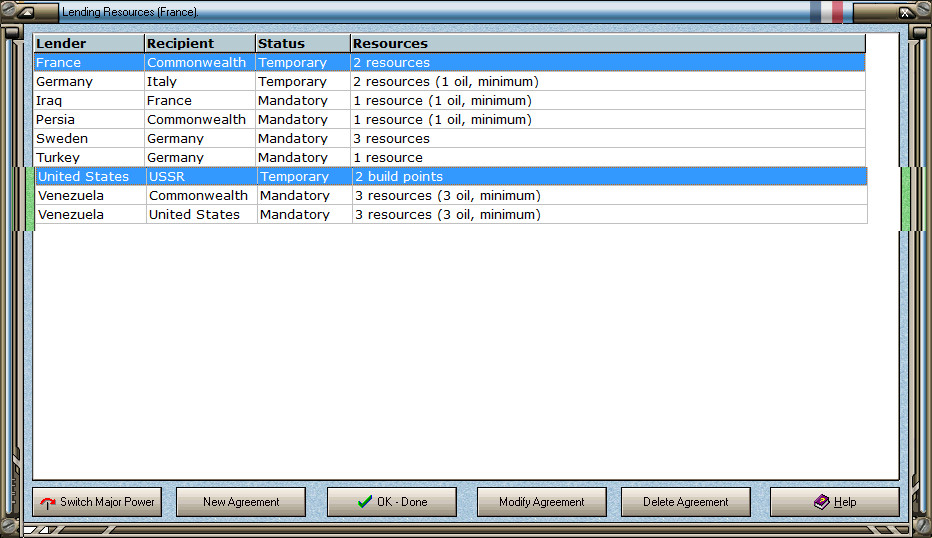Click the Switch Major Power button
Image resolution: width=932 pixels, height=538 pixels.
pyautogui.click(x=97, y=502)
